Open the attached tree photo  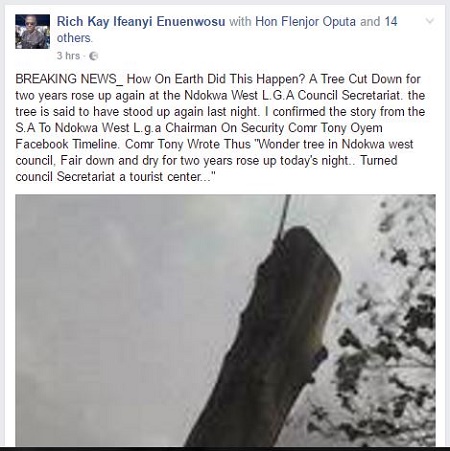click(225, 320)
